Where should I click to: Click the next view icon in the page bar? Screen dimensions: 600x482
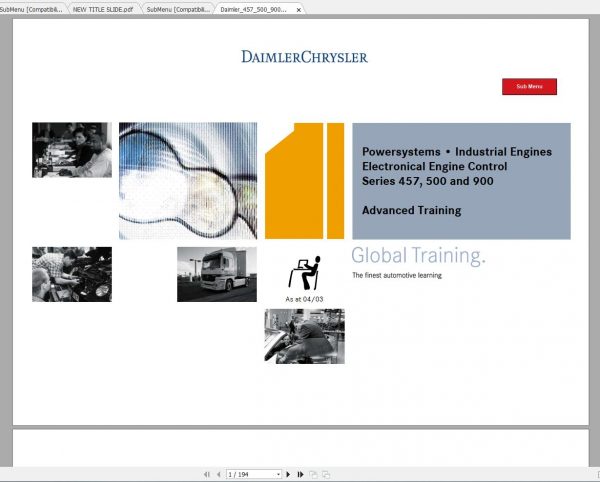coord(326,474)
